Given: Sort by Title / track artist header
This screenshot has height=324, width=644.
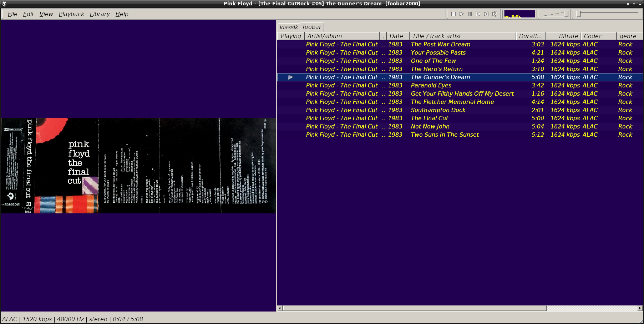Looking at the screenshot, I should (463, 36).
